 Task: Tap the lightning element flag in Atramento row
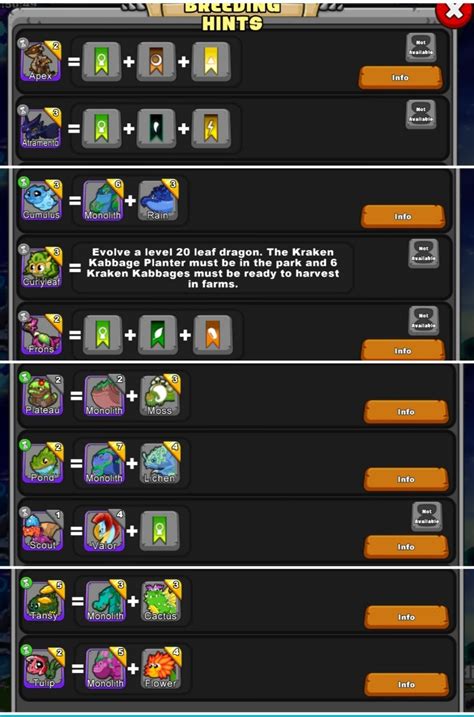click(x=210, y=128)
